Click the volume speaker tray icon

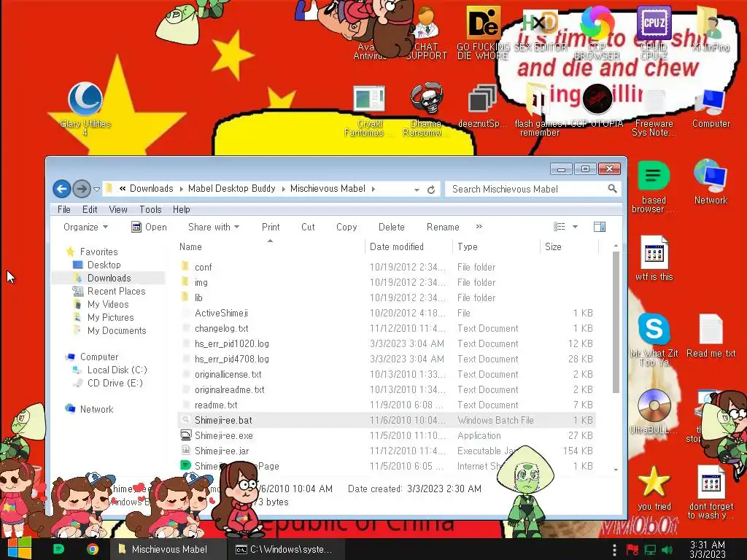click(667, 550)
